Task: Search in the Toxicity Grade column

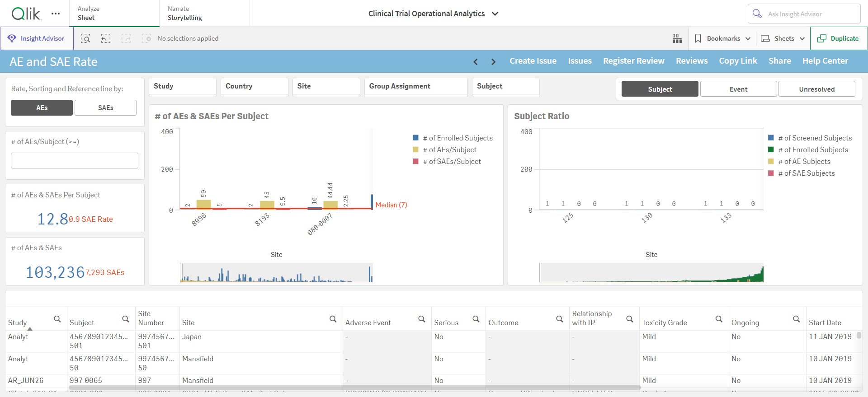Action: pyautogui.click(x=719, y=319)
